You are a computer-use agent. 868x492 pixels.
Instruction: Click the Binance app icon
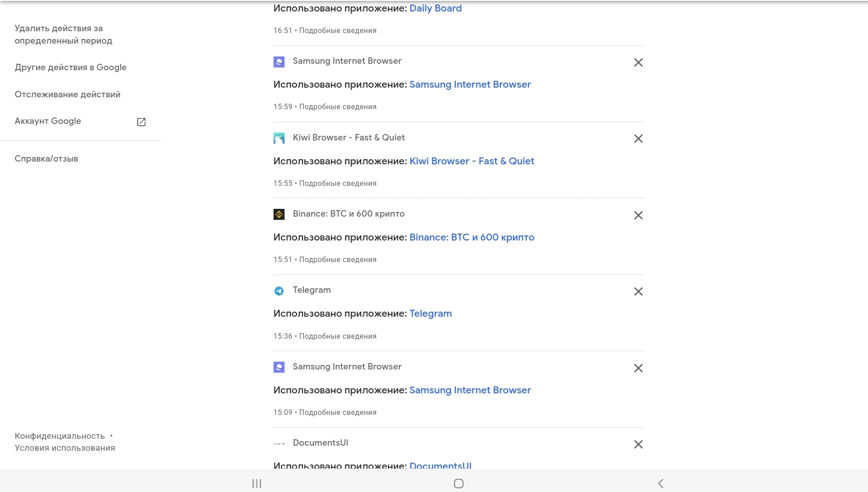pyautogui.click(x=279, y=214)
